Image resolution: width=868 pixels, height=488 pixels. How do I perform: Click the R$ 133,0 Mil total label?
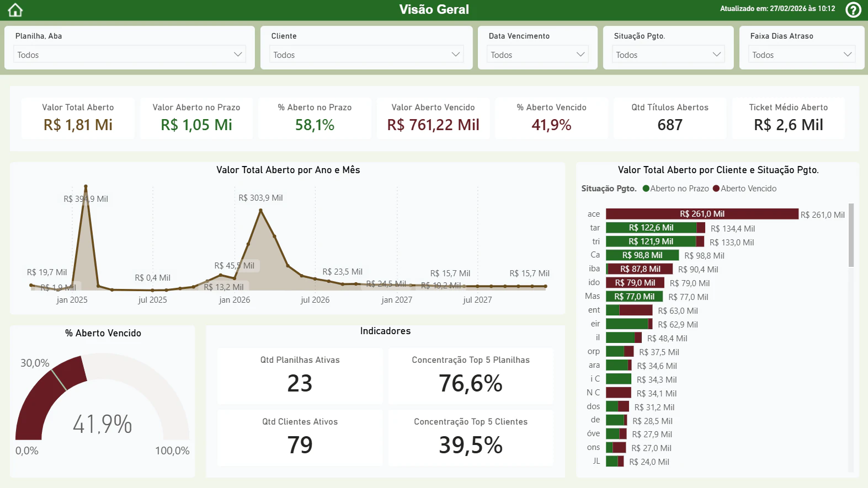point(732,243)
